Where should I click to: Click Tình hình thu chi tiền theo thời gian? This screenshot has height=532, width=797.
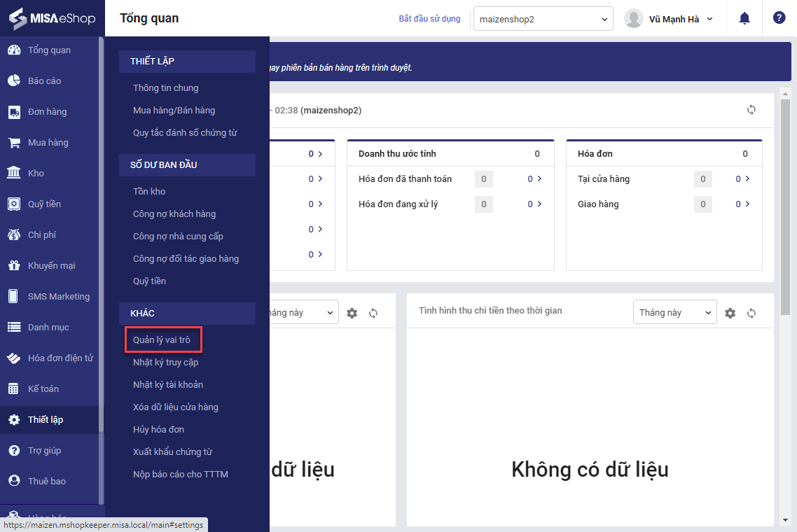point(490,311)
